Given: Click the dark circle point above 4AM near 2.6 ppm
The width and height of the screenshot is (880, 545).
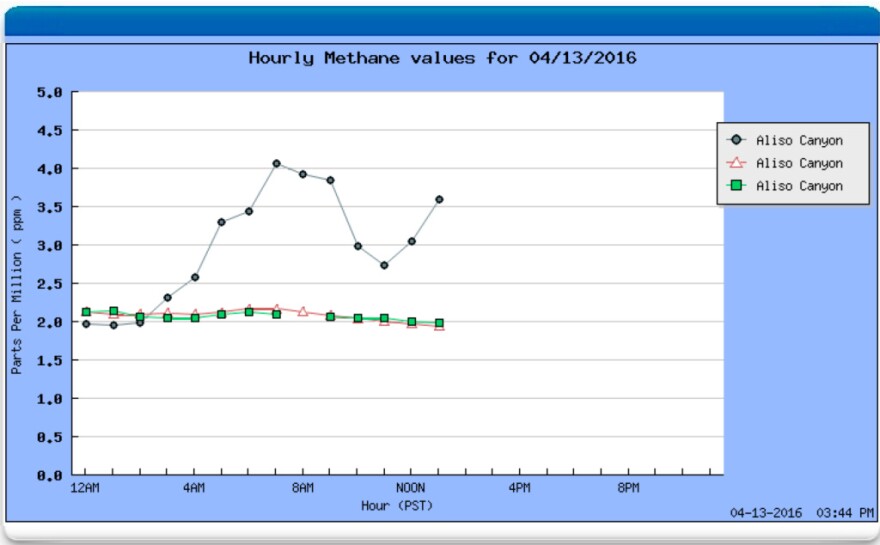Looking at the screenshot, I should click(x=195, y=277).
